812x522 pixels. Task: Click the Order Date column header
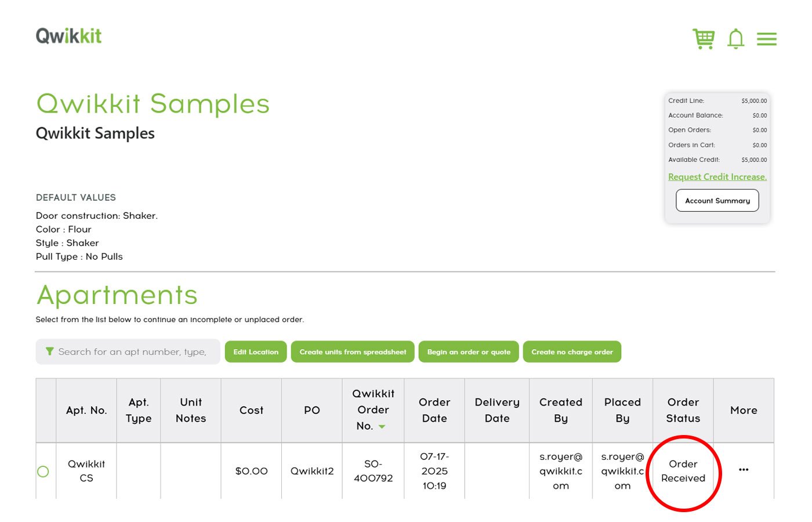[x=434, y=410]
